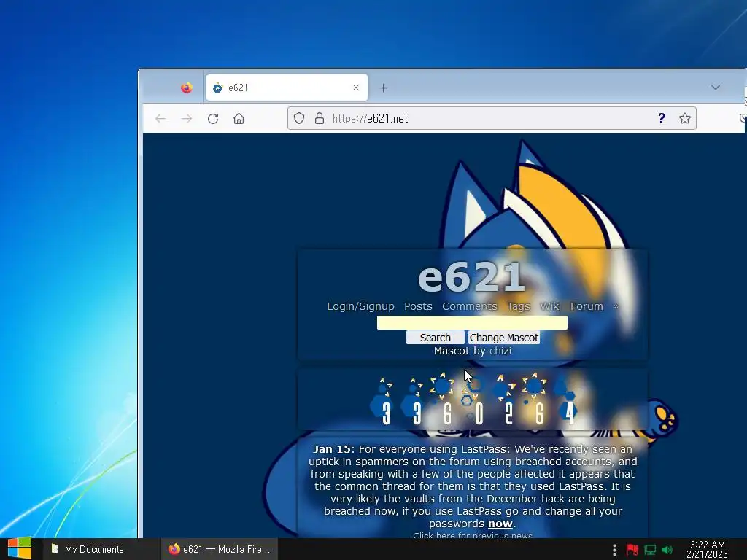Click the address bar showing https://e621.net
This screenshot has height=560, width=747.
click(491, 119)
